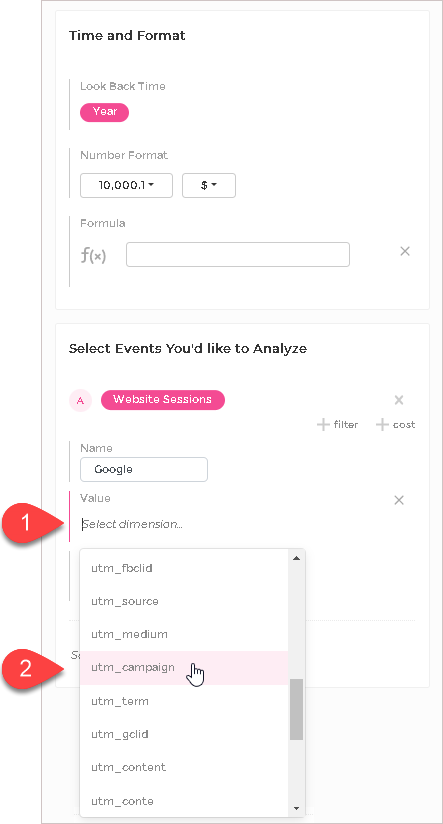
Task: Click the dropdown list scroll-up arrow
Action: click(296, 558)
